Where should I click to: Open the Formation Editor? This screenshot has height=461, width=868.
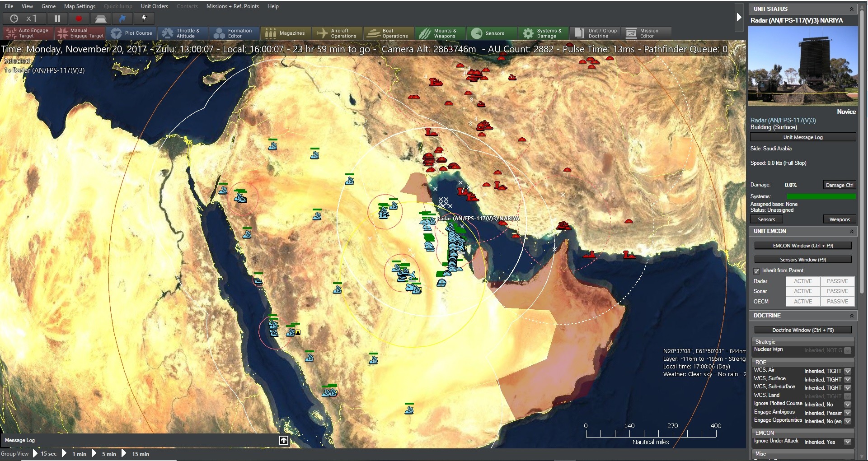point(234,33)
